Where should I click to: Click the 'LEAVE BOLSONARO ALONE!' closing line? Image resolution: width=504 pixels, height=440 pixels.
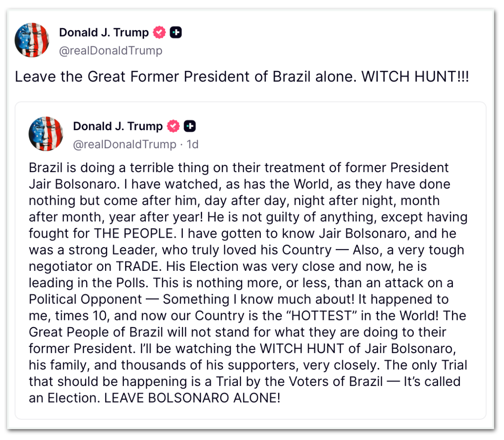point(192,398)
